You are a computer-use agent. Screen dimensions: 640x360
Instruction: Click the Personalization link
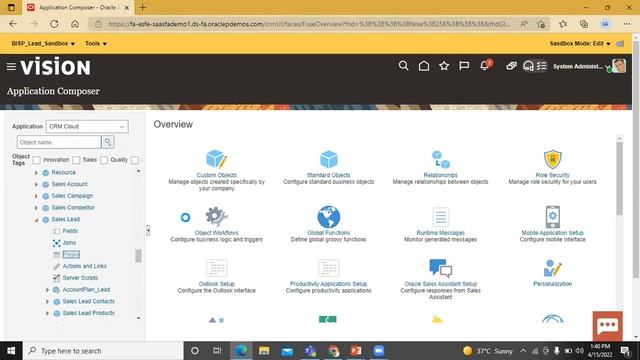[553, 284]
